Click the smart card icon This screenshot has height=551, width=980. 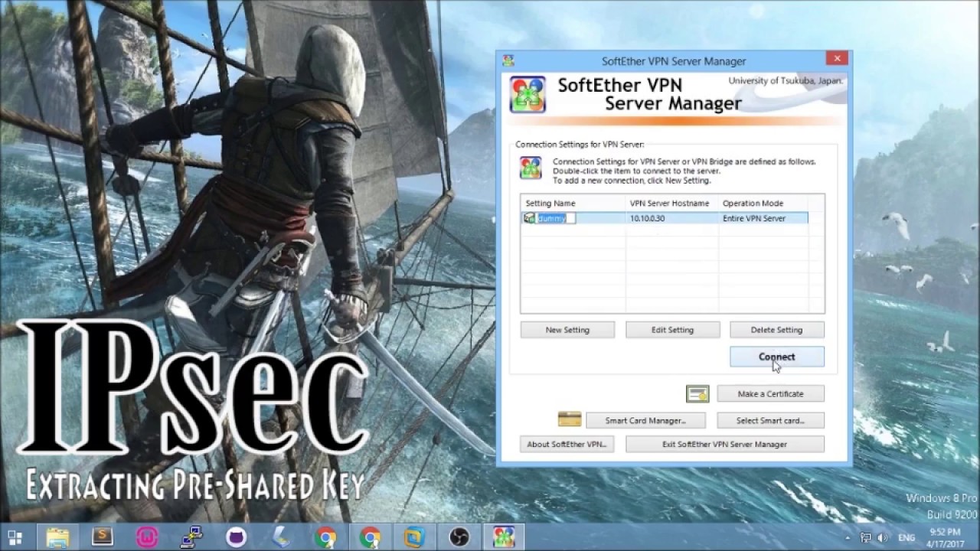point(570,419)
